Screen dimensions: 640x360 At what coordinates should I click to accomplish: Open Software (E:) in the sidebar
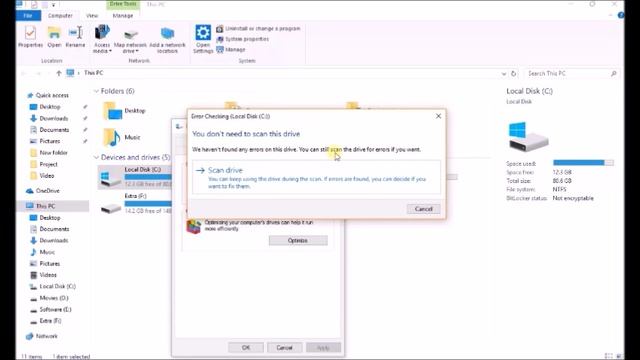[x=51, y=309]
